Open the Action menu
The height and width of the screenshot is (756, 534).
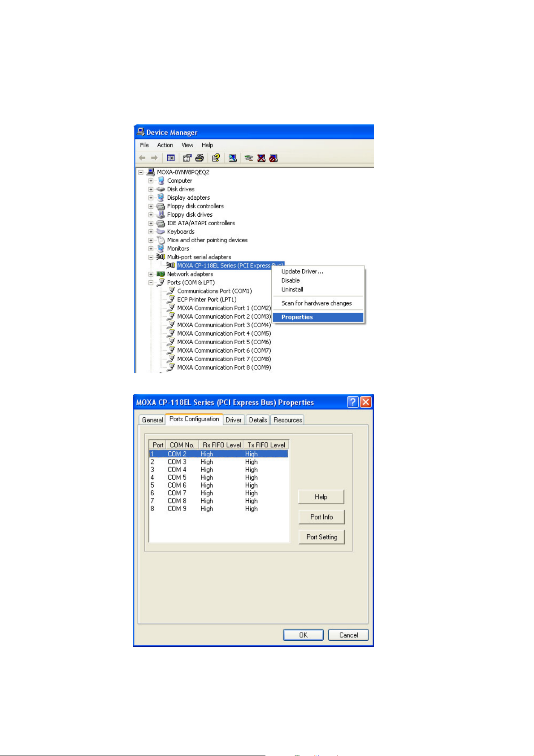coord(165,145)
